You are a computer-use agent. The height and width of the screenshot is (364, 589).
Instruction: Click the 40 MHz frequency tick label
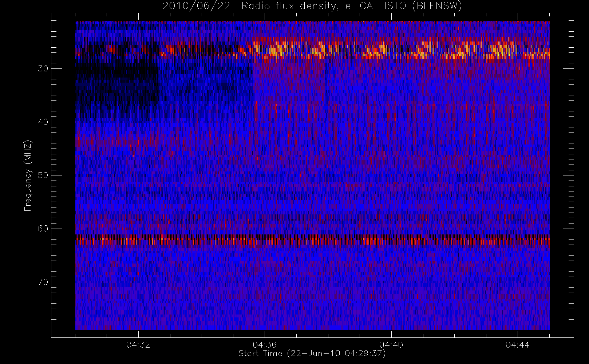[43, 122]
